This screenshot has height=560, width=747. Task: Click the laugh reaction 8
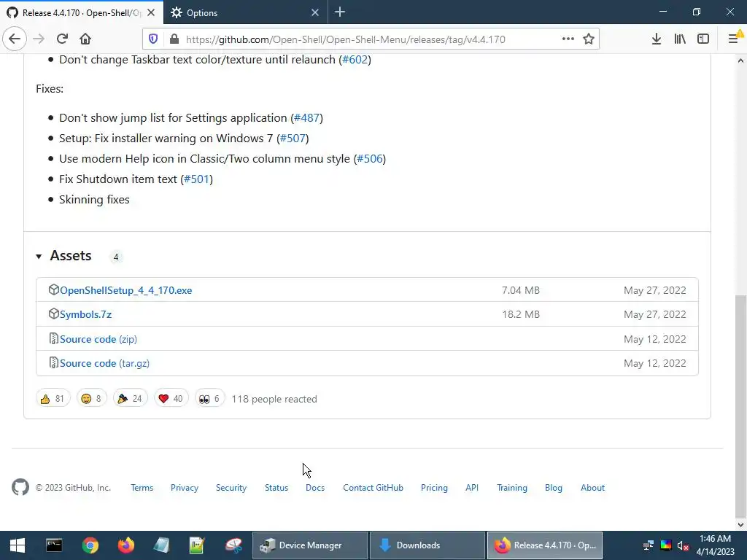[x=91, y=399]
